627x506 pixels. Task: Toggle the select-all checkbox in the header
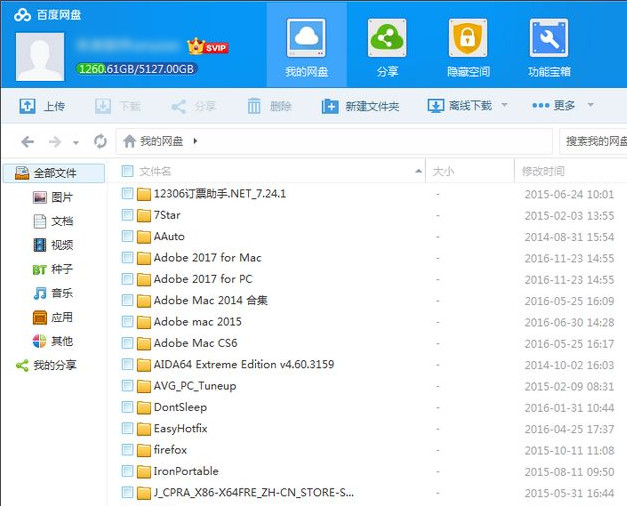pos(128,171)
